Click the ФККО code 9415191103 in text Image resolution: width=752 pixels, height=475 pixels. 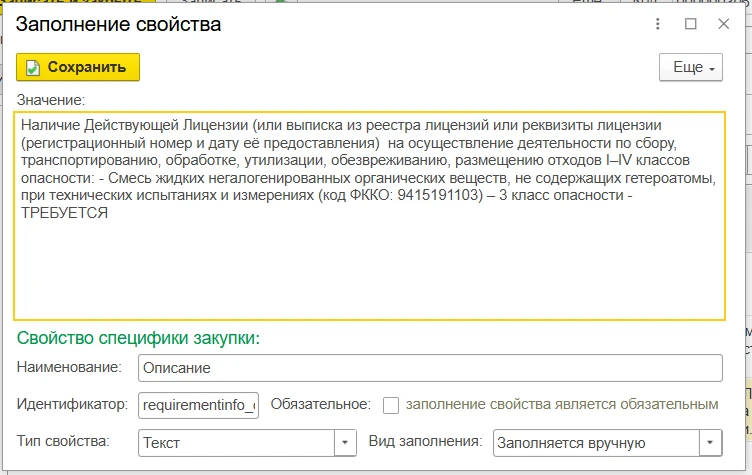440,195
